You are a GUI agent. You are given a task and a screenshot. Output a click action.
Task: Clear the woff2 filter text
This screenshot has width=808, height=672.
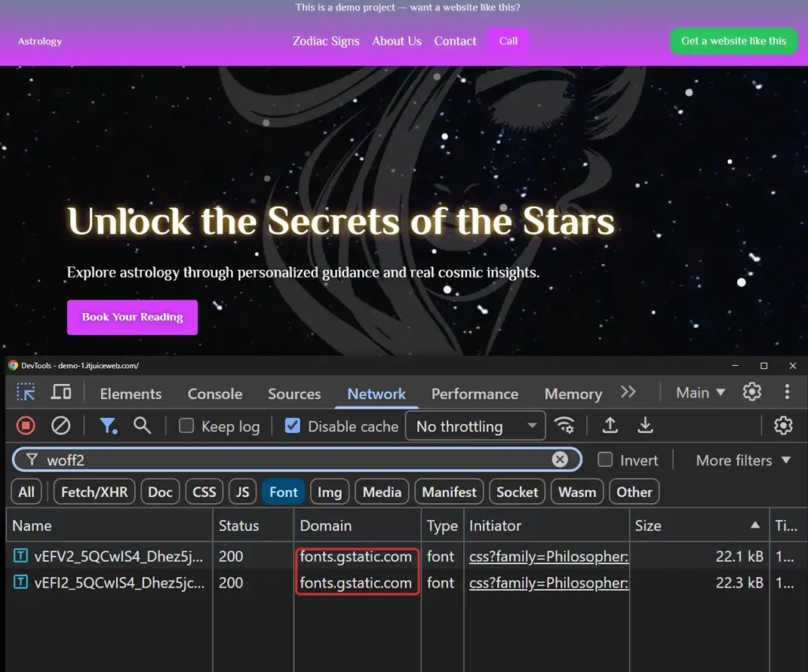pyautogui.click(x=559, y=459)
